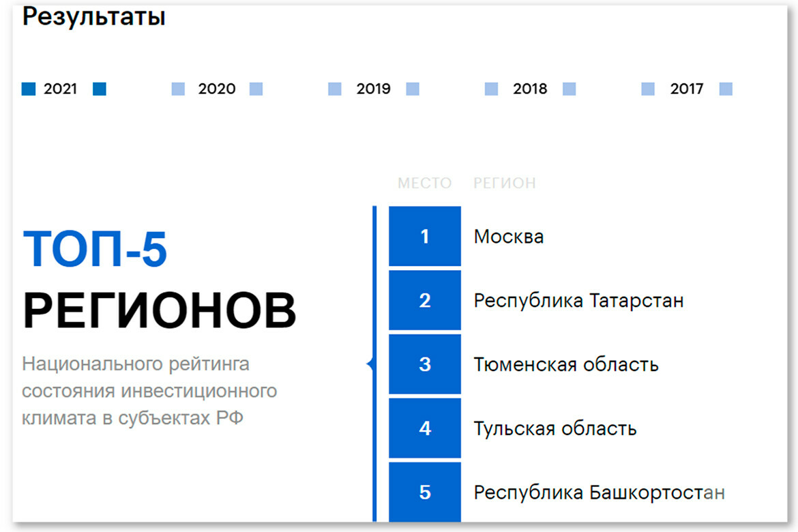Image resolution: width=798 pixels, height=532 pixels.
Task: Select the rank 3 blue box
Action: (425, 364)
